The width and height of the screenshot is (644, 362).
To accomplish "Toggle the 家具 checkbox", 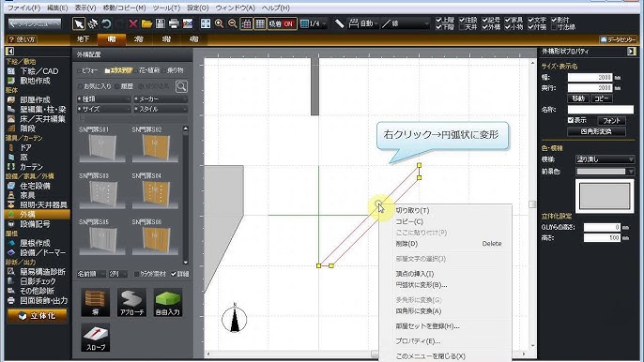I will tap(508, 20).
